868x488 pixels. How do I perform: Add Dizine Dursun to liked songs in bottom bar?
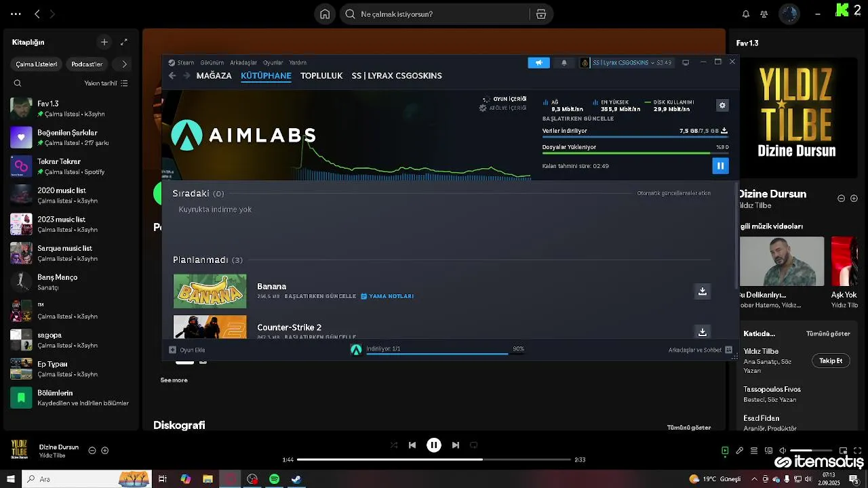click(105, 451)
